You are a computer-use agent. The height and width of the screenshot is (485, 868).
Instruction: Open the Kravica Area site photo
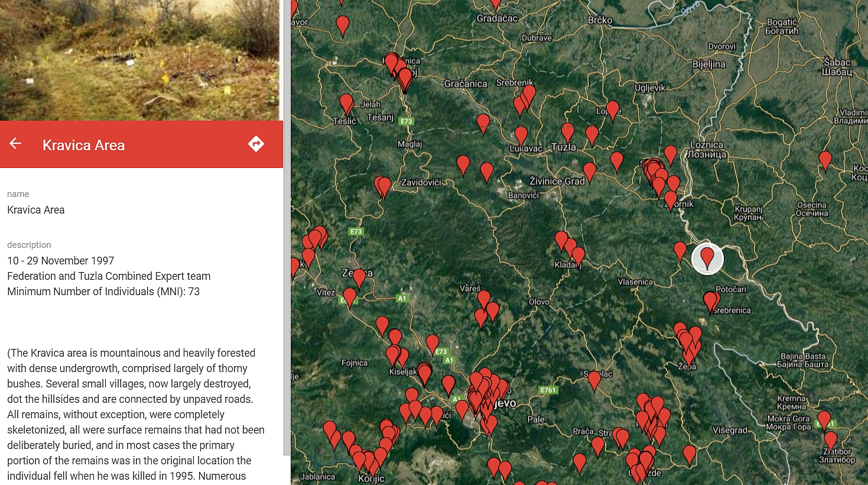click(139, 59)
